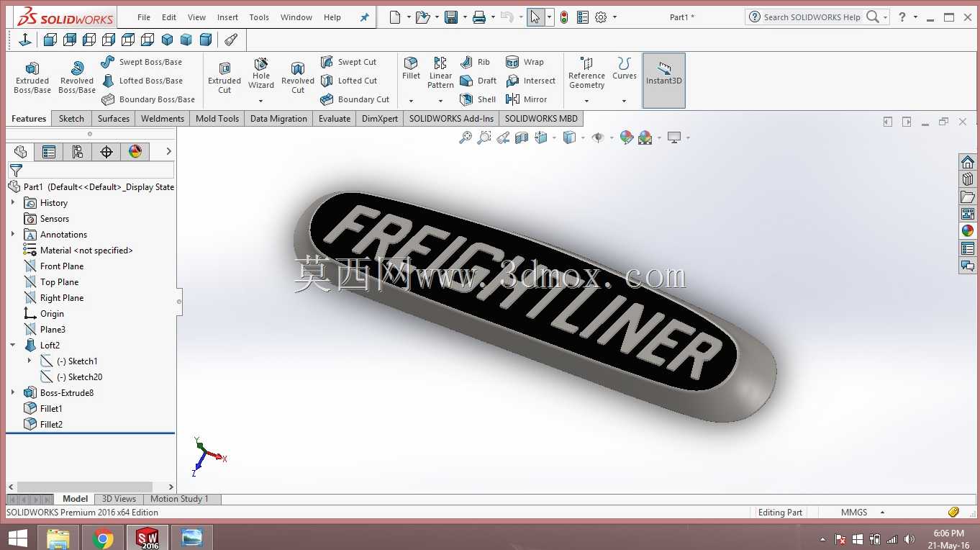
Task: Choose Boundary Boss/Base feature
Action: point(148,99)
